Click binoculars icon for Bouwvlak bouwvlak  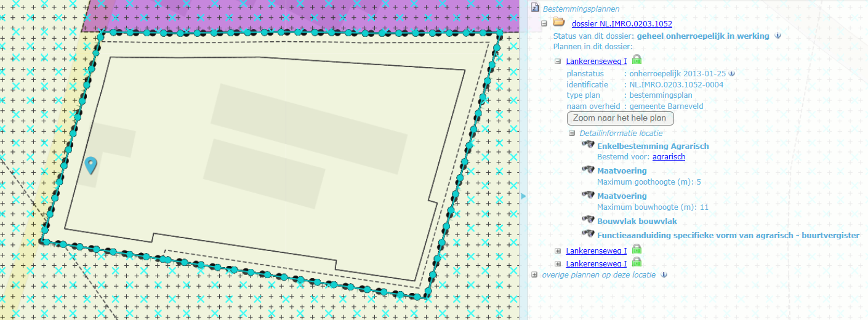588,220
